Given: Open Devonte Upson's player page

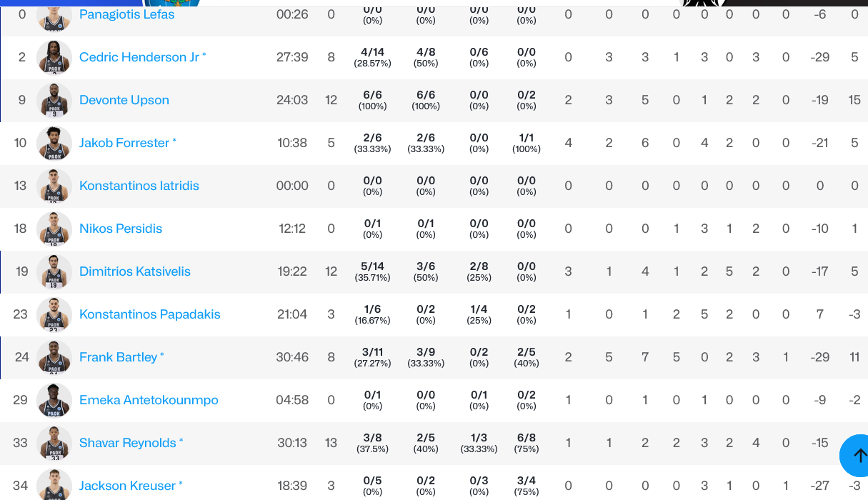Looking at the screenshot, I should [124, 100].
